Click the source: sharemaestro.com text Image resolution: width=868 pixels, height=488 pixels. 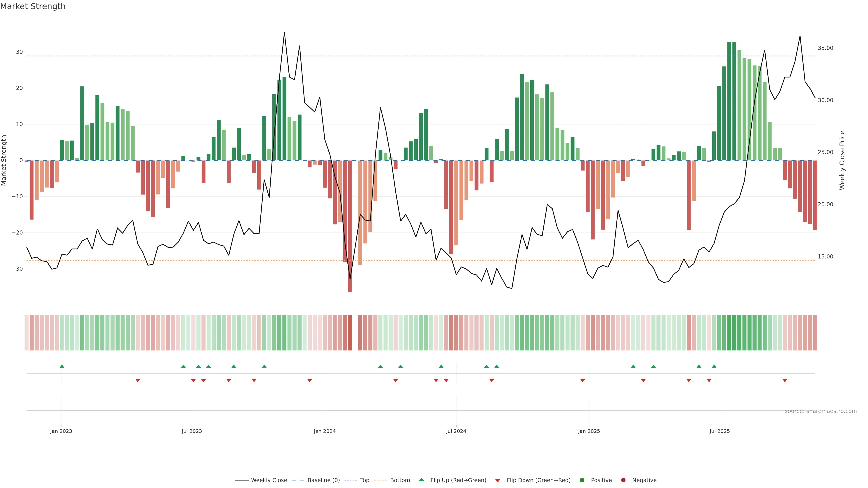pos(821,411)
